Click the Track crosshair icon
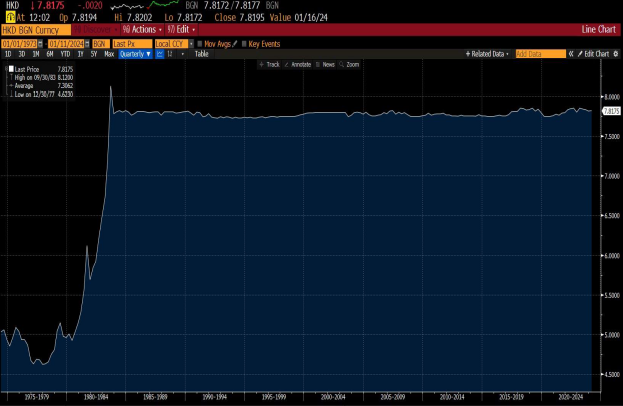623x406 pixels. (261, 64)
